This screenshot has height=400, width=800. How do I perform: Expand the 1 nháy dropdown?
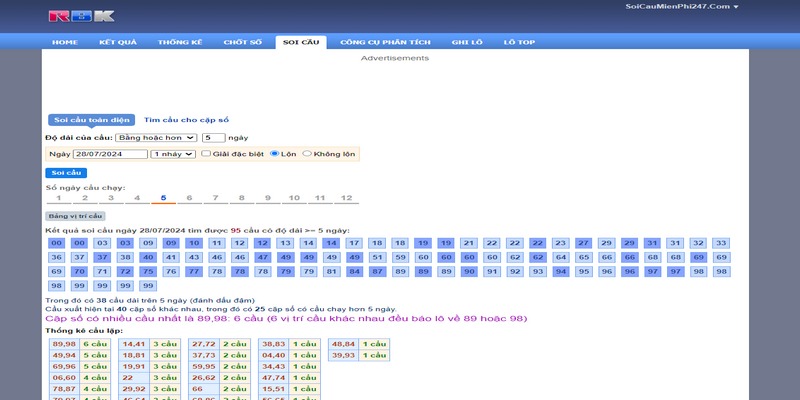[x=173, y=154]
